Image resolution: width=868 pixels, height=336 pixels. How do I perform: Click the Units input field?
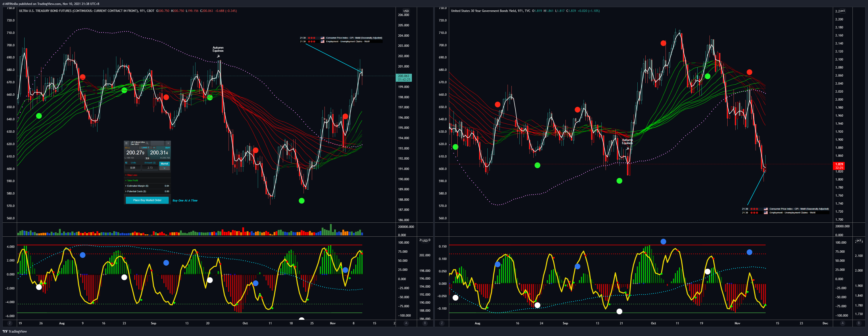(133, 168)
